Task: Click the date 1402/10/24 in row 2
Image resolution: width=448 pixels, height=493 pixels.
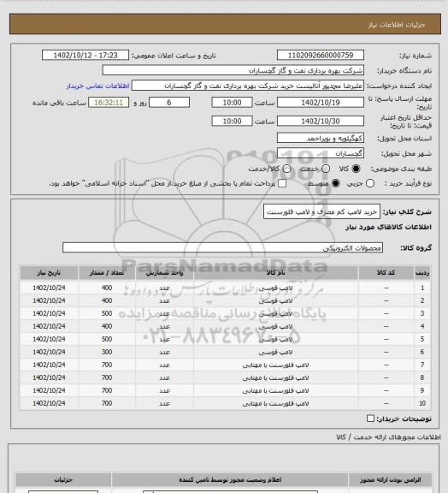Action: click(49, 300)
